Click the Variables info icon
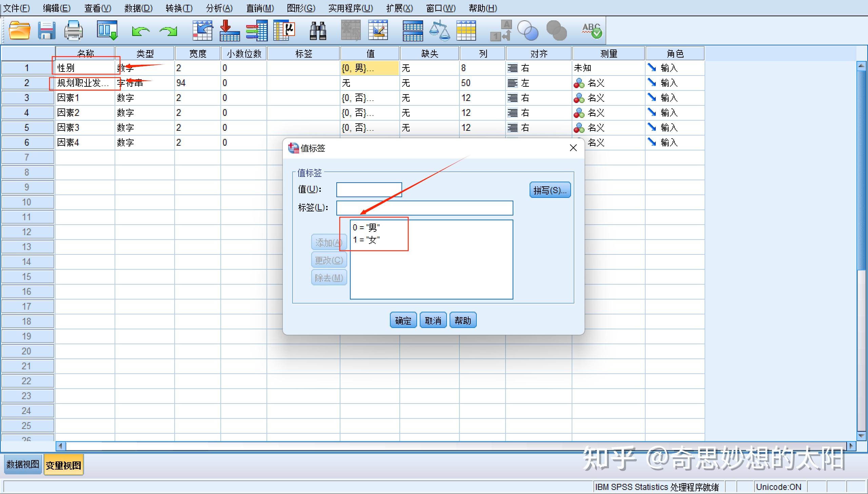The image size is (868, 494). 257,30
